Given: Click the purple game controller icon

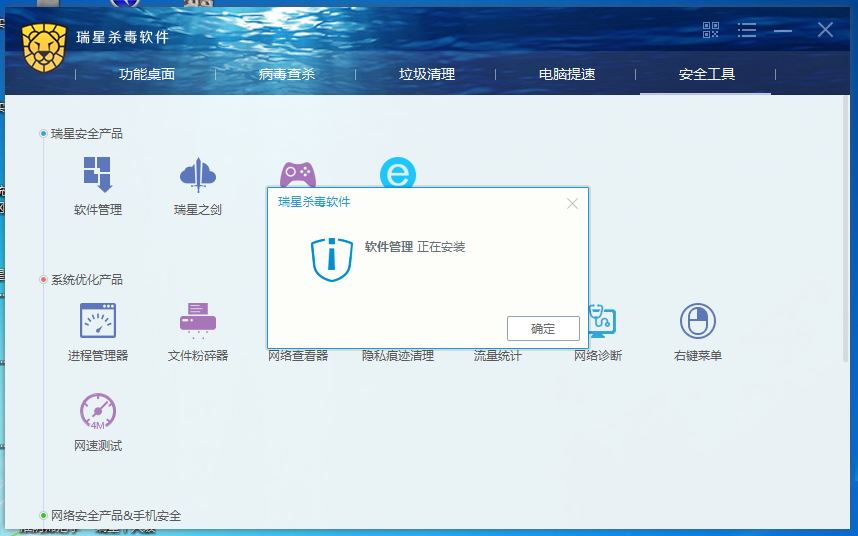Looking at the screenshot, I should 298,174.
